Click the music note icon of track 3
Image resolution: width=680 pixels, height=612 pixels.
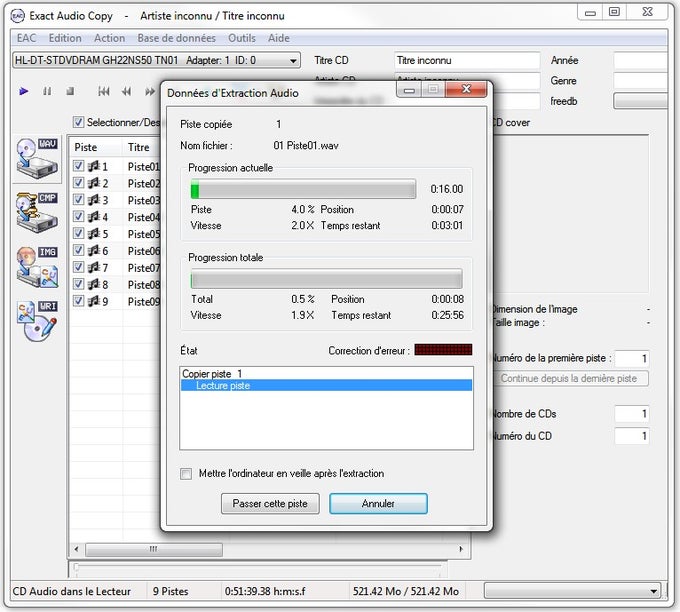click(93, 200)
